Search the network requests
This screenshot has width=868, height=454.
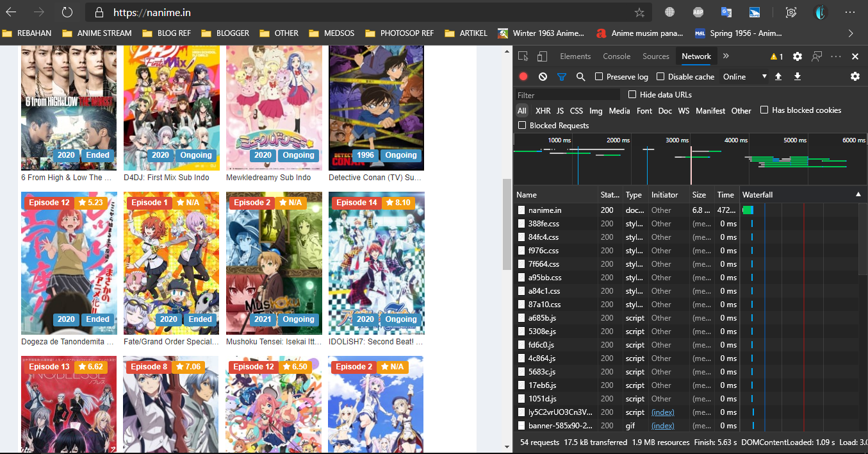coord(580,76)
